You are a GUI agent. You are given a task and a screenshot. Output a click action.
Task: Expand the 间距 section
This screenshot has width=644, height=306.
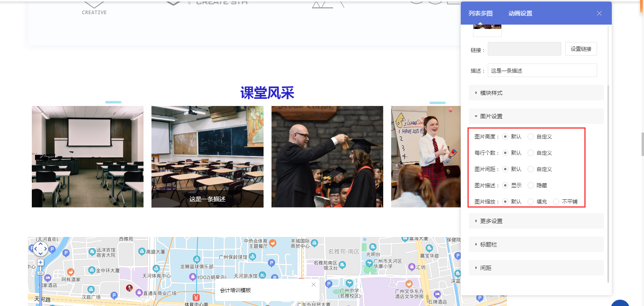536,268
